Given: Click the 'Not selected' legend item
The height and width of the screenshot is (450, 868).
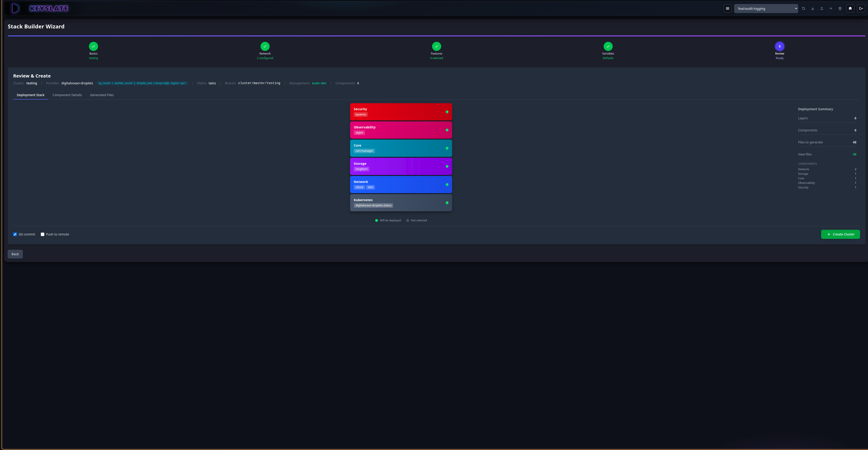Looking at the screenshot, I should [x=416, y=220].
